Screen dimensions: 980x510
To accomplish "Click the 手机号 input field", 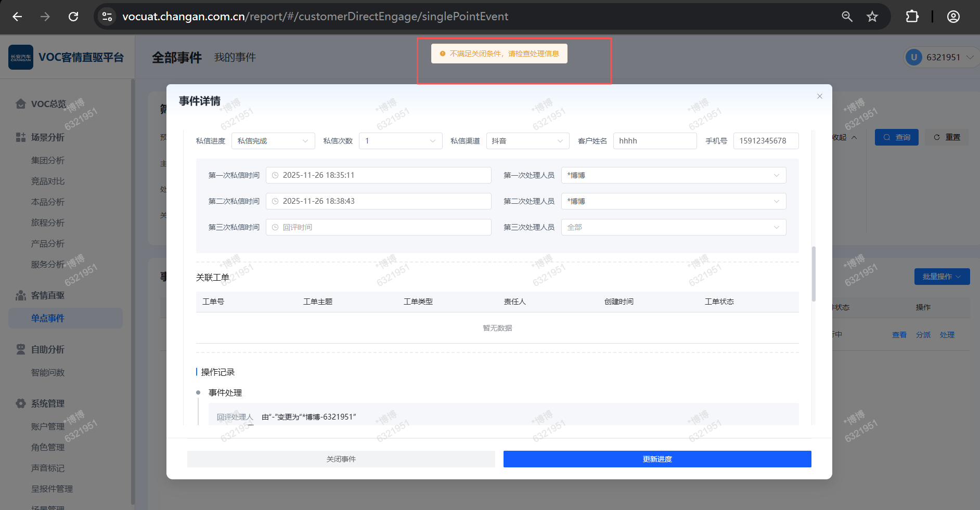I will [x=765, y=141].
